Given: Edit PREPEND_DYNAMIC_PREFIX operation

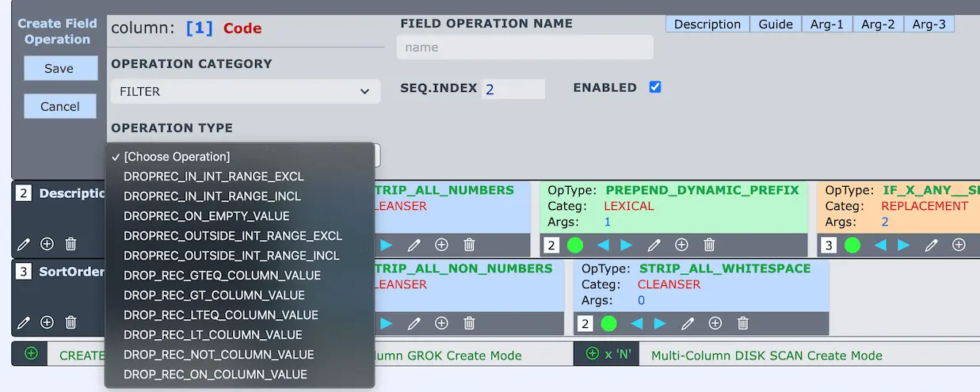Looking at the screenshot, I should tap(654, 245).
